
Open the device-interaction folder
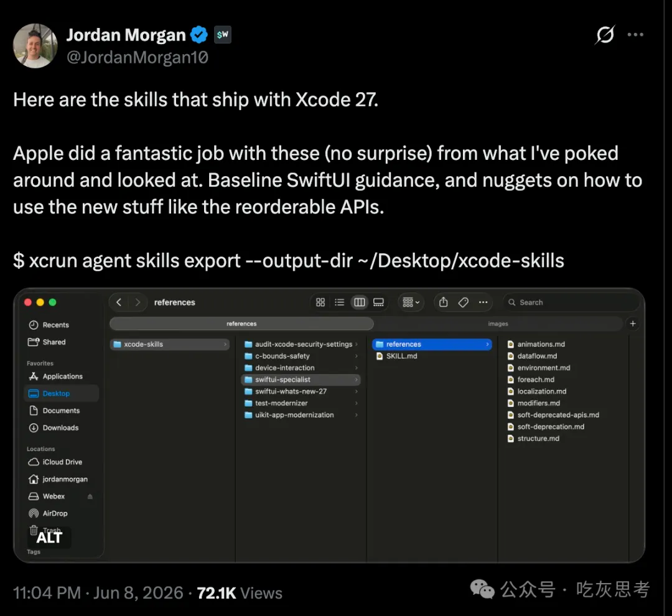[x=301, y=368]
